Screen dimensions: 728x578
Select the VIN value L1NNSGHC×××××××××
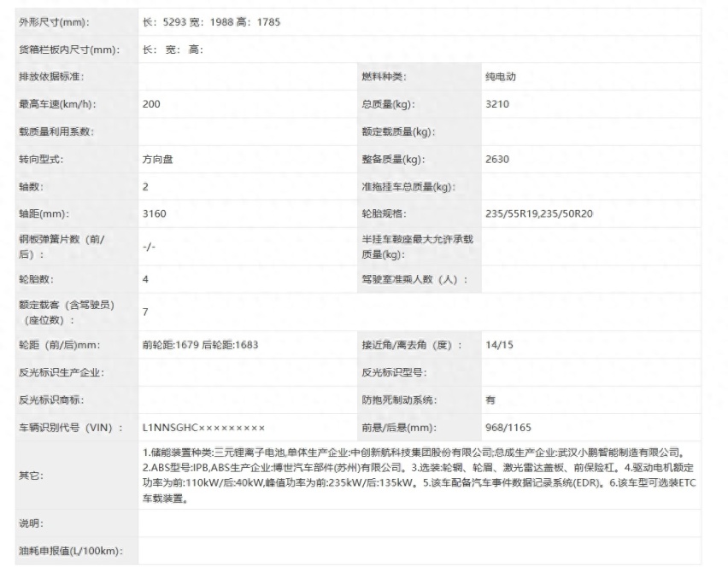pyautogui.click(x=203, y=428)
